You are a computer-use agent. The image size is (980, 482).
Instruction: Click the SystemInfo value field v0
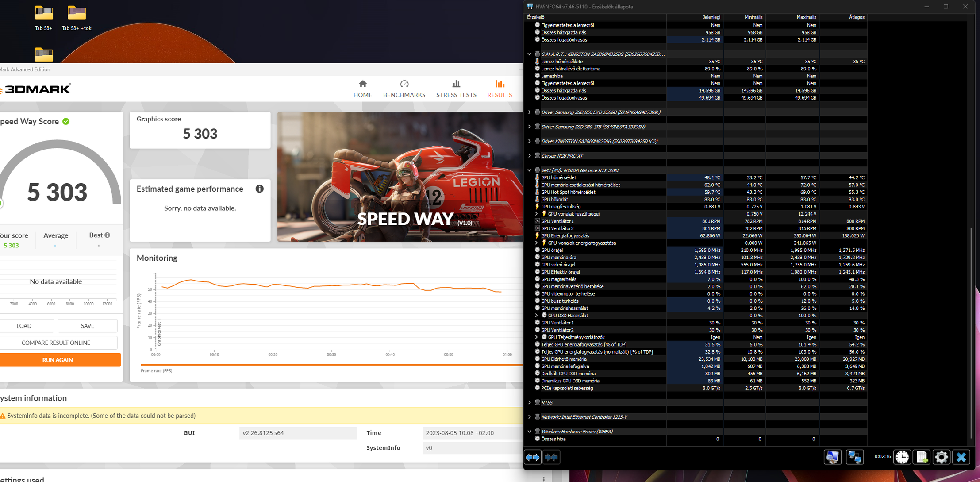473,448
